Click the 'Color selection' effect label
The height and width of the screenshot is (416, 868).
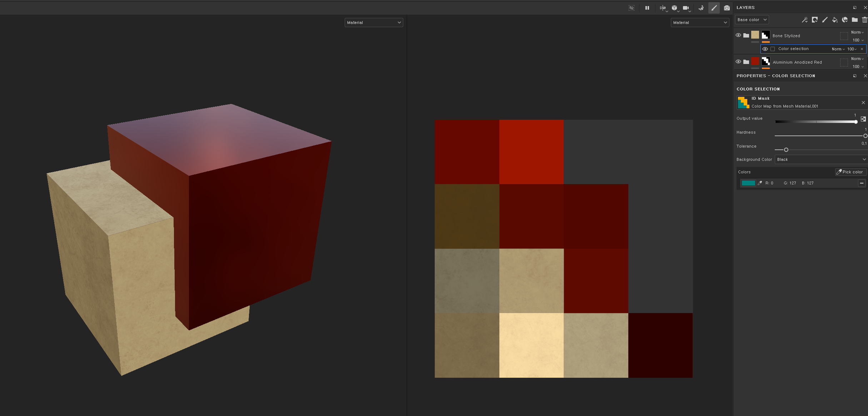(793, 49)
